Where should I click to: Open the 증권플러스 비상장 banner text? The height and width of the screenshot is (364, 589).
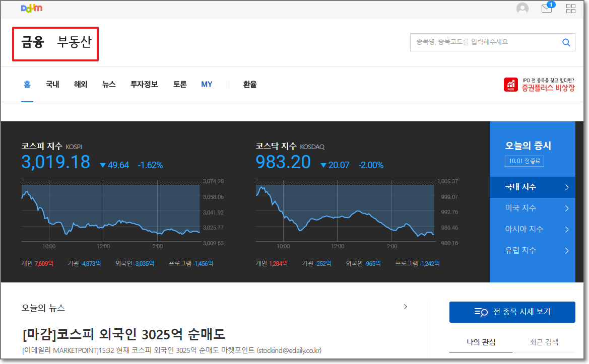point(548,85)
